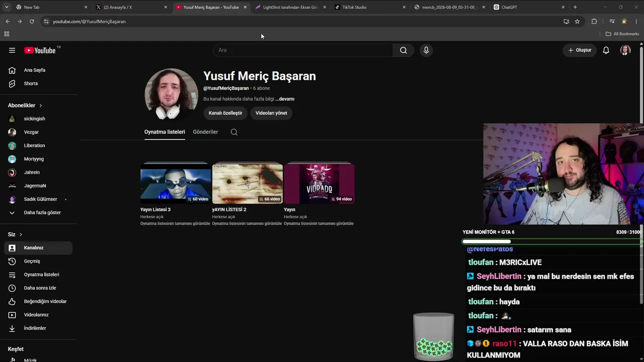View full playlist under Yayın Listesi 3
Screen dimensions: 644x362
click(x=175, y=224)
